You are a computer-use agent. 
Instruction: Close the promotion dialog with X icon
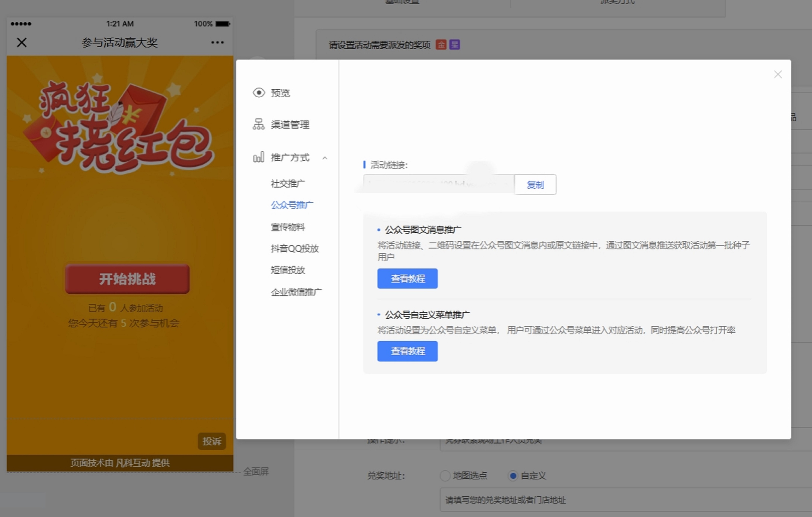pos(778,74)
